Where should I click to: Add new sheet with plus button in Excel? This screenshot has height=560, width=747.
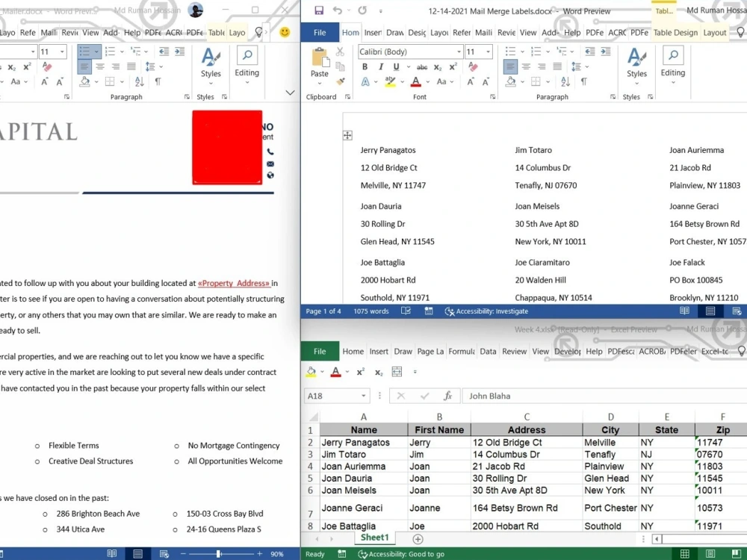click(x=418, y=539)
